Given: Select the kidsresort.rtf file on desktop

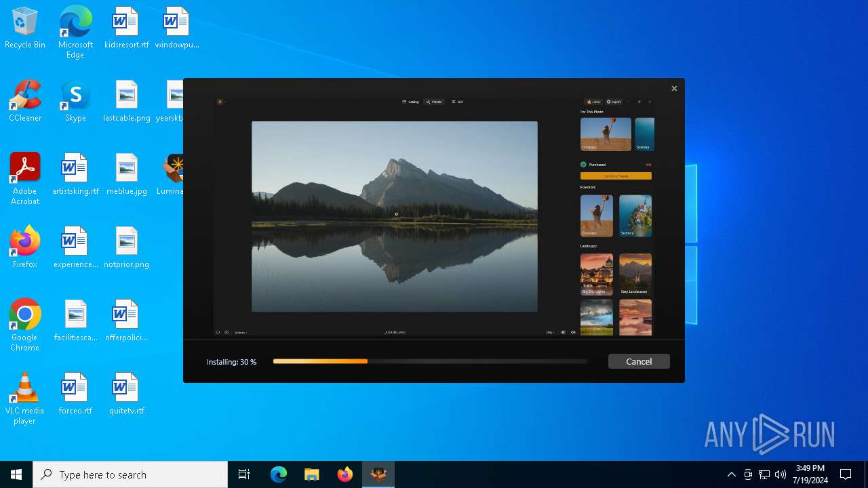Looking at the screenshot, I should coord(126,28).
